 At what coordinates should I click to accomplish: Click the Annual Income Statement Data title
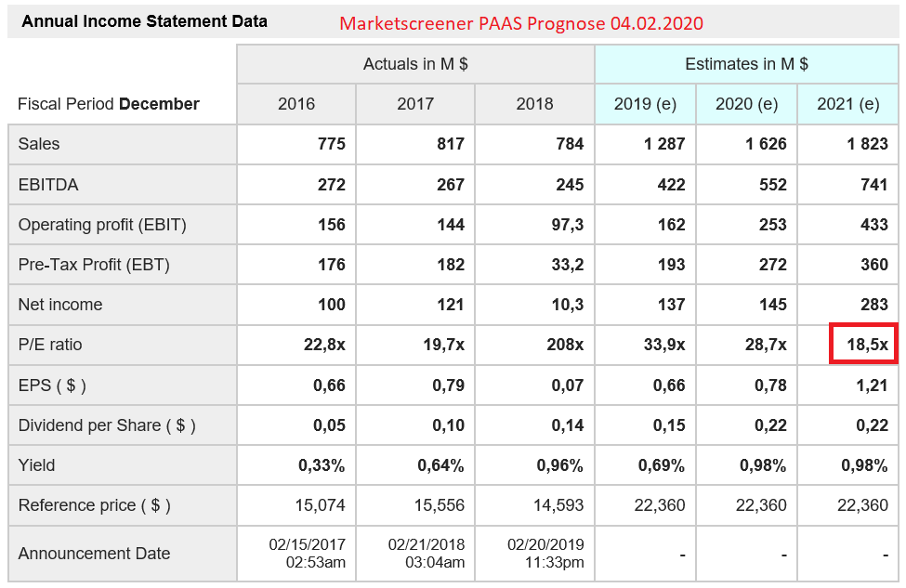(144, 21)
